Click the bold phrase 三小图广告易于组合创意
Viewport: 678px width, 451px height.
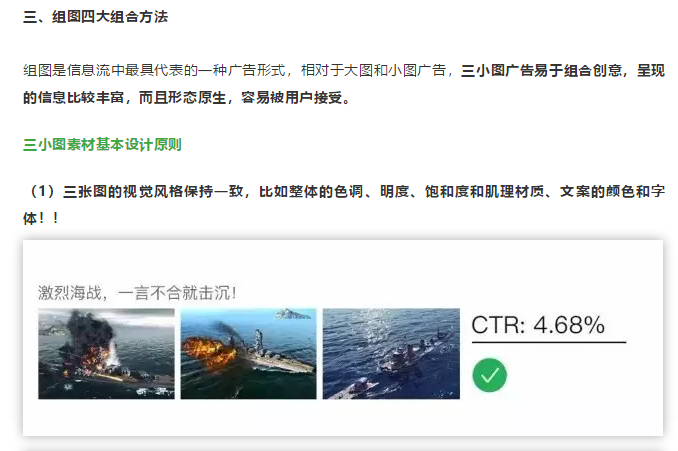point(541,70)
